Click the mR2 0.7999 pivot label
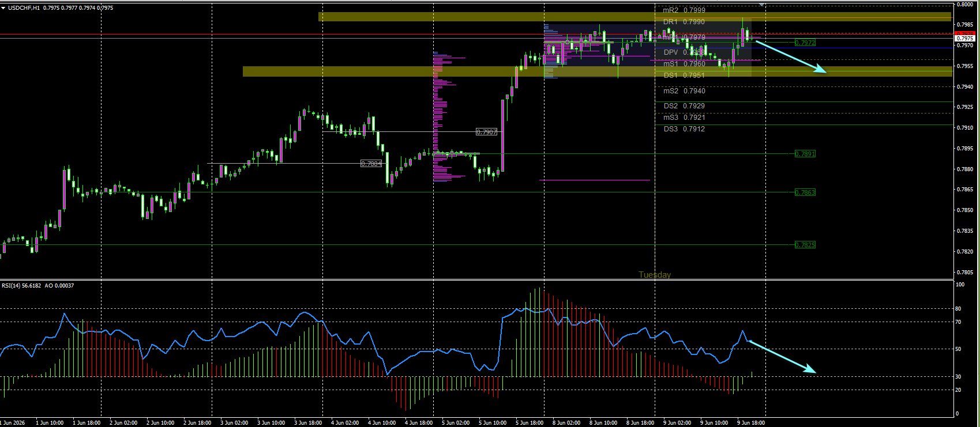The width and height of the screenshot is (980, 427). [684, 10]
